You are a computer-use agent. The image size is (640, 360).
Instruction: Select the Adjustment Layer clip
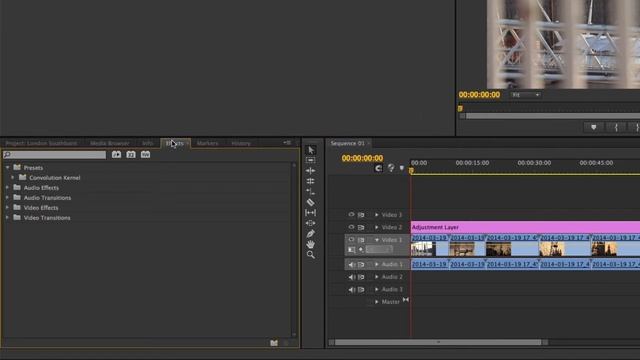(525, 227)
